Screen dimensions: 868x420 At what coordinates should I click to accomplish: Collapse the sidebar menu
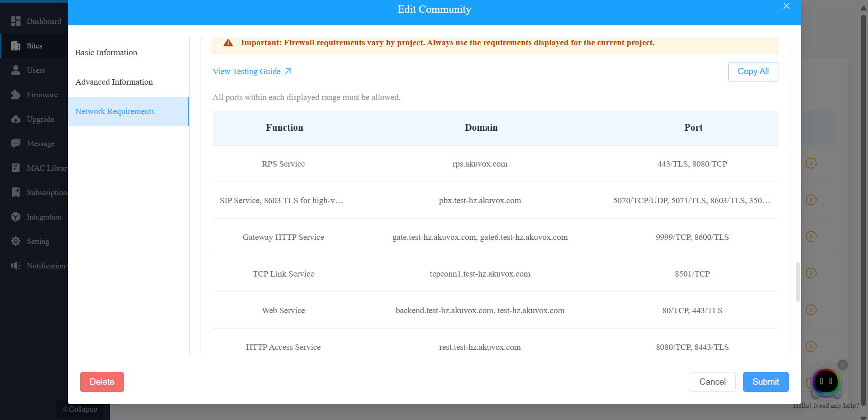(x=80, y=409)
